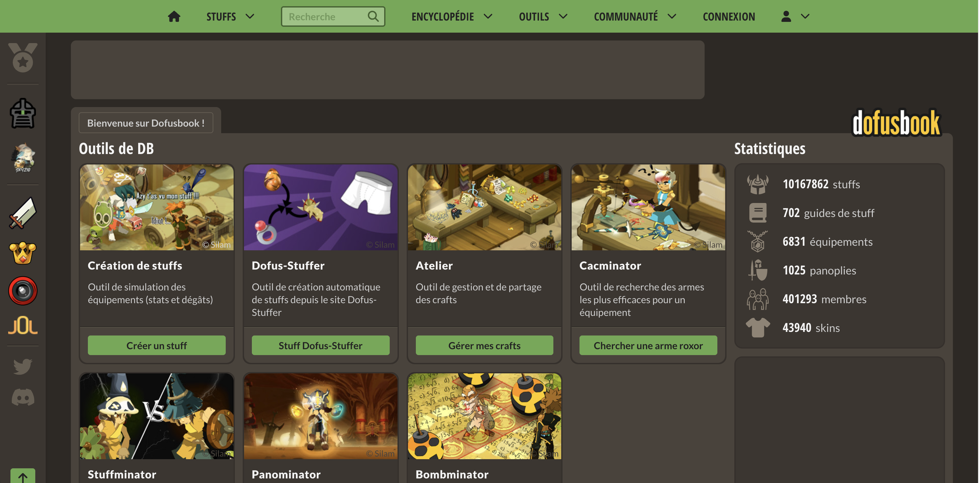Click the équipements amulet icon
This screenshot has height=483, width=980.
point(758,241)
